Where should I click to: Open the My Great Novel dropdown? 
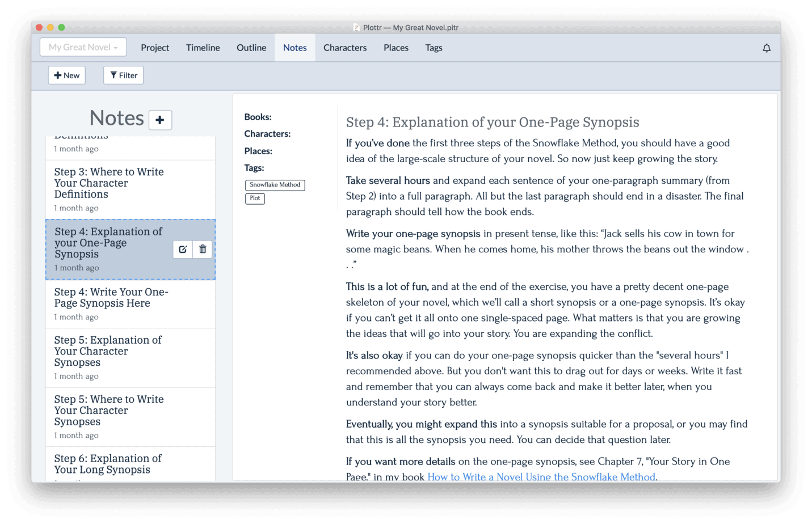pos(83,47)
